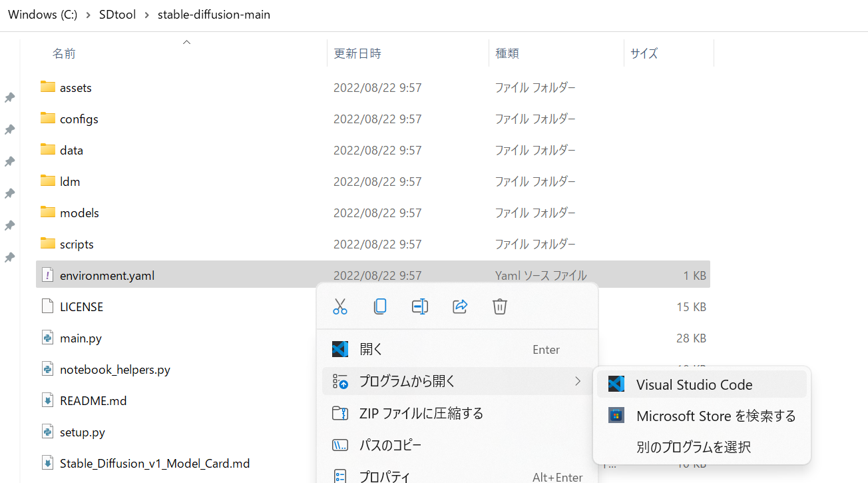
Task: Click 開く to open the file
Action: 371,349
